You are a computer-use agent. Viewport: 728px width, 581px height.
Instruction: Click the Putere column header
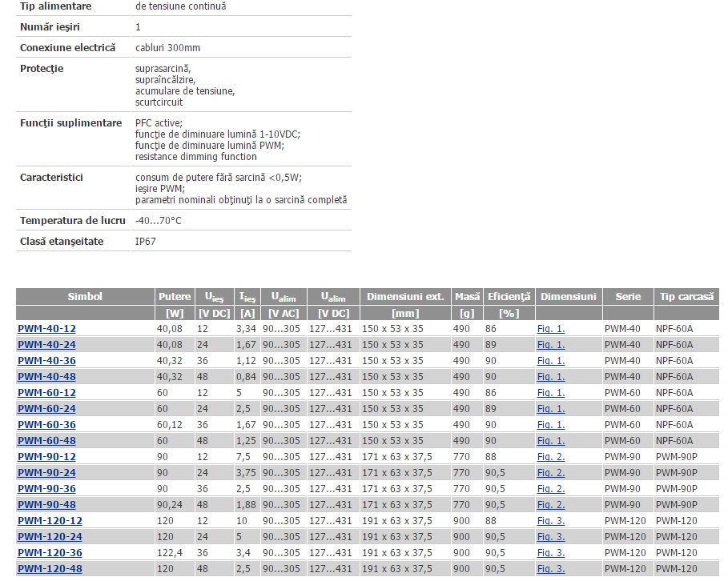click(175, 297)
